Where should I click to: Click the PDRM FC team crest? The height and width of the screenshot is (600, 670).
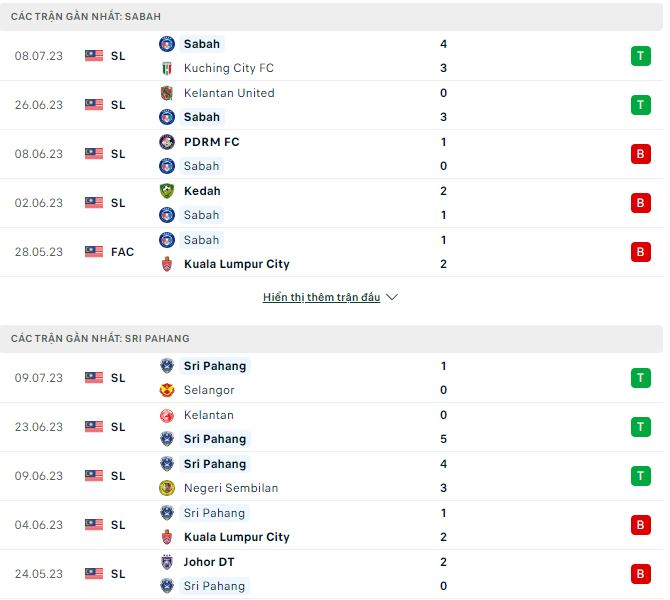point(167,142)
